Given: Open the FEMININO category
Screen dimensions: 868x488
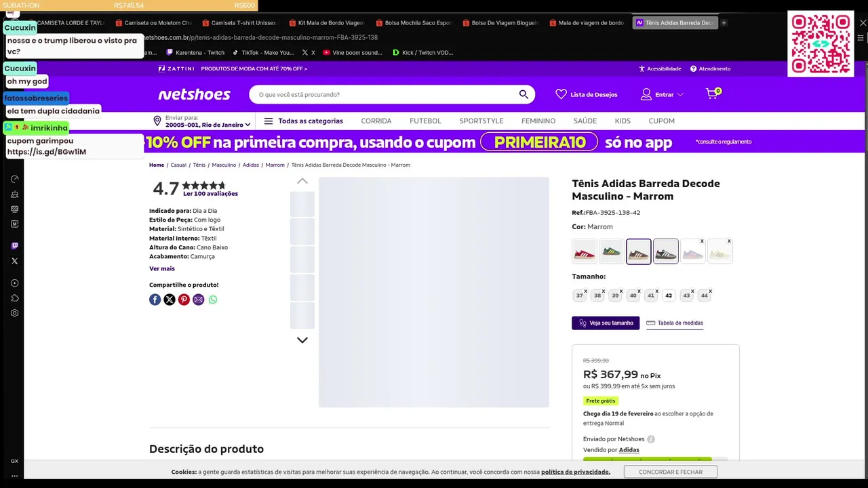Looking at the screenshot, I should point(538,121).
